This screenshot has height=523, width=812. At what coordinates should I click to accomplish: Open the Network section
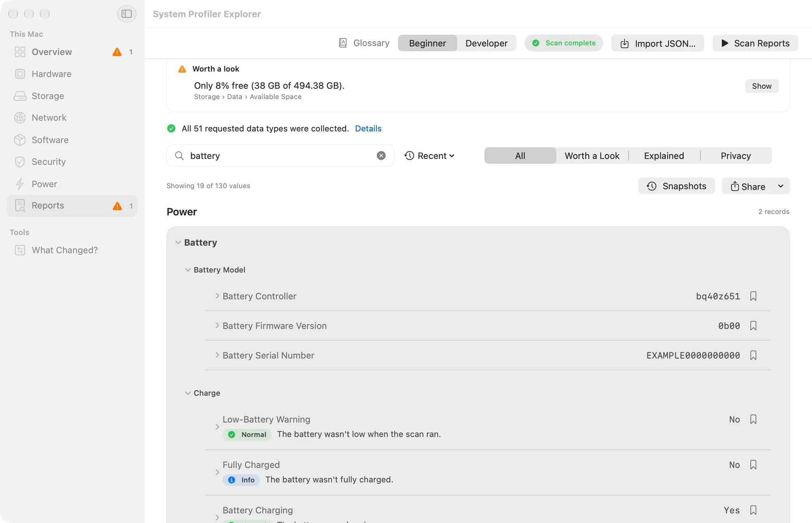(x=72, y=118)
